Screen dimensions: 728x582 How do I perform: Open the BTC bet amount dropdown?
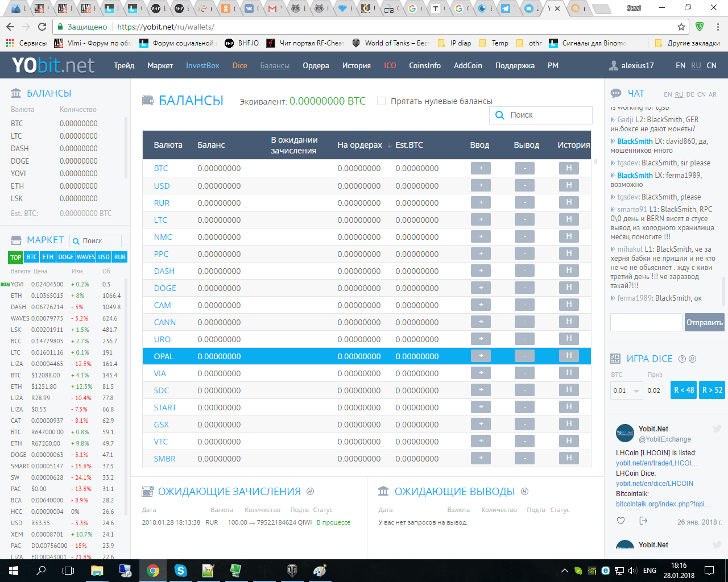click(x=636, y=390)
